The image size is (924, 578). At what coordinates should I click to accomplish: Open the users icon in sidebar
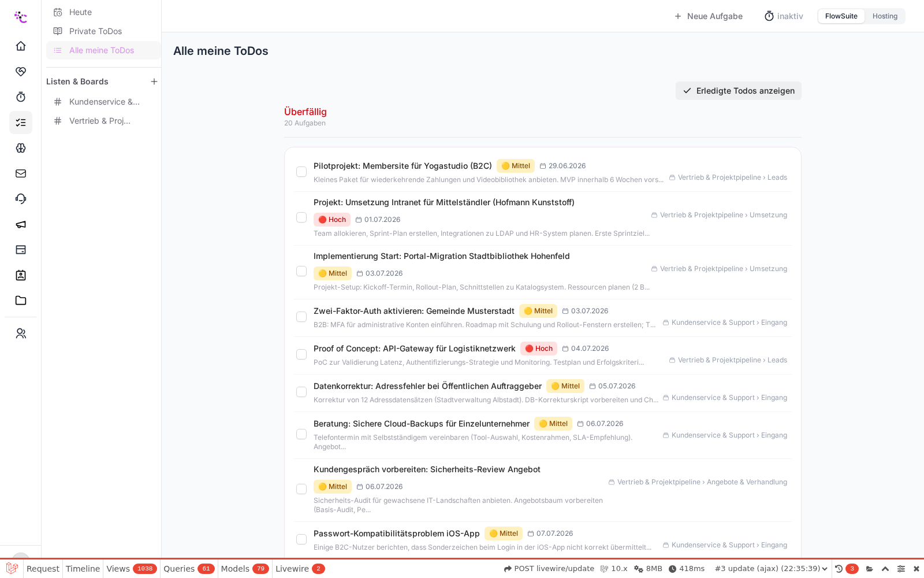(x=21, y=334)
